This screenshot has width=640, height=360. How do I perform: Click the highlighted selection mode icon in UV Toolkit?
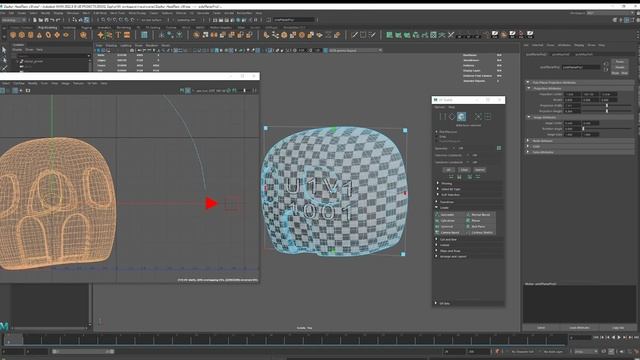pyautogui.click(x=461, y=117)
